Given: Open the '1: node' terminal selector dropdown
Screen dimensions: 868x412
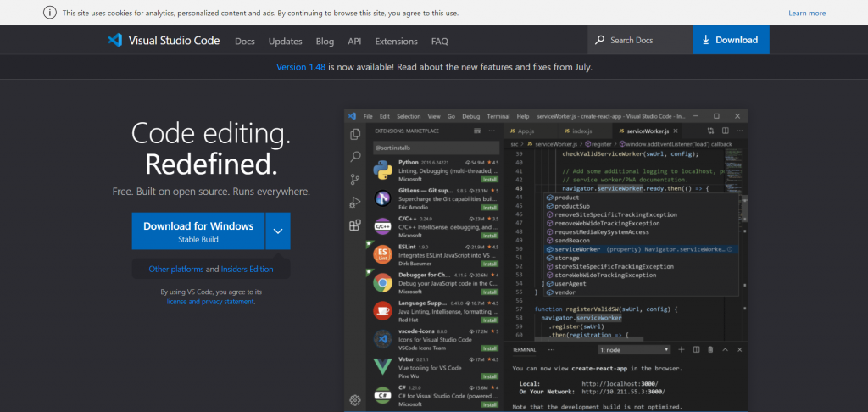Looking at the screenshot, I should pyautogui.click(x=635, y=349).
